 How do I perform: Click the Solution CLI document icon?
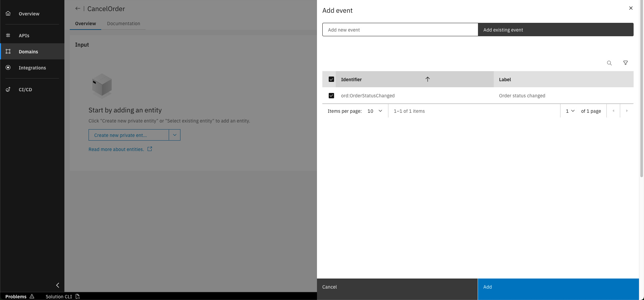coord(77,296)
